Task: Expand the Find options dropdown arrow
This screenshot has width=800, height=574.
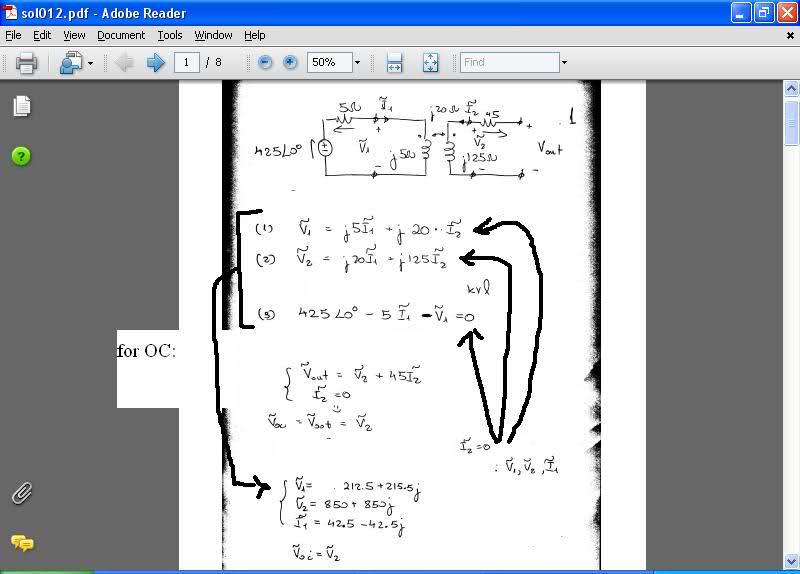Action: 564,62
